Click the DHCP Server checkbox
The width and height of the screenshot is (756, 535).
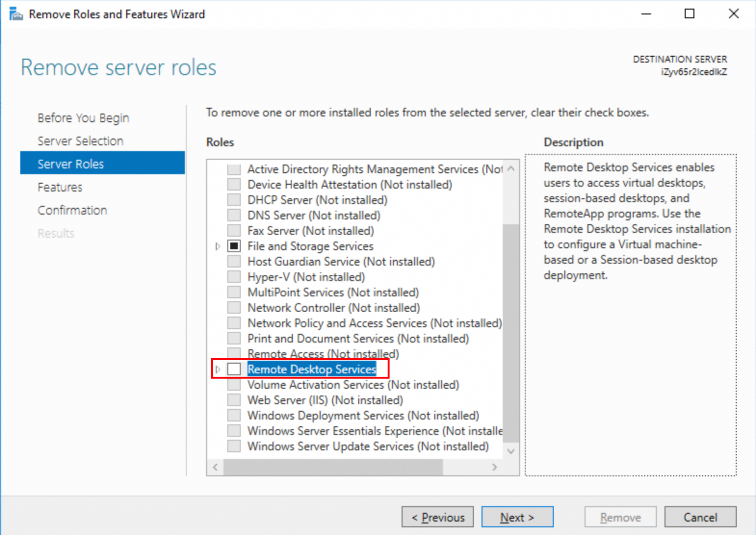coord(234,200)
